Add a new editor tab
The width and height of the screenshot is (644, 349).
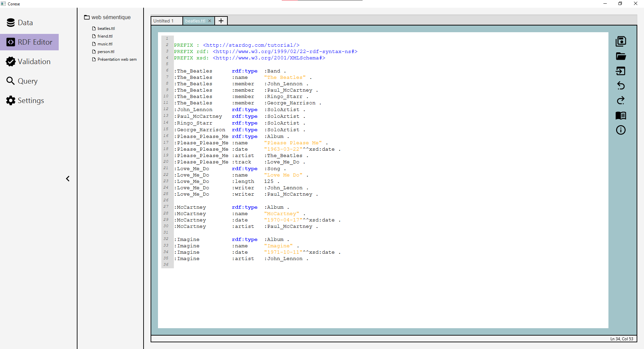pyautogui.click(x=221, y=21)
